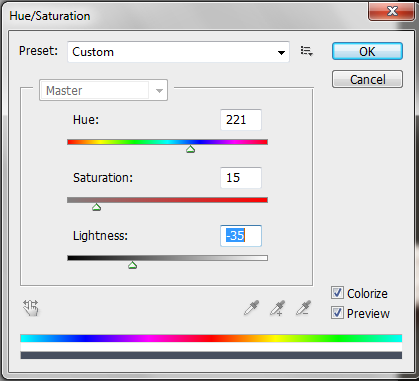This screenshot has height=381, width=419.
Task: Click the lower dark blue-gray result bar
Action: (211, 355)
